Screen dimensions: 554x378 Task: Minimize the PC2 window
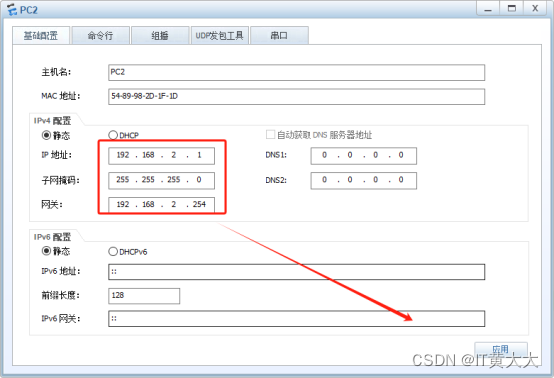[x=488, y=9]
